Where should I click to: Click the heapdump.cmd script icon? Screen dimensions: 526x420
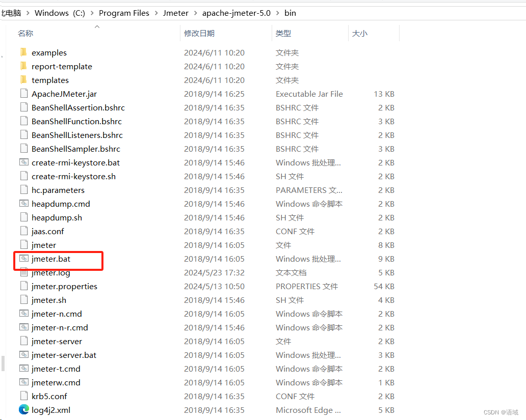tap(24, 204)
